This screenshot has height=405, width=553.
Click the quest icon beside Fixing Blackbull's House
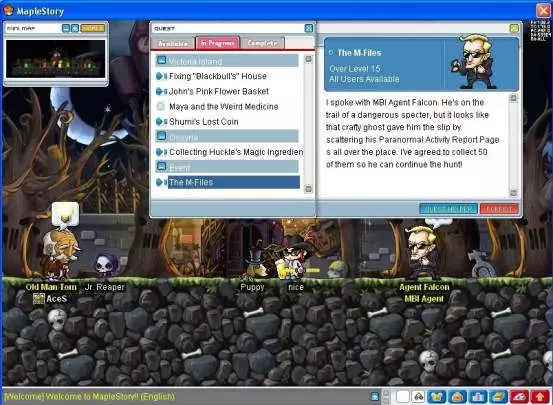(161, 76)
